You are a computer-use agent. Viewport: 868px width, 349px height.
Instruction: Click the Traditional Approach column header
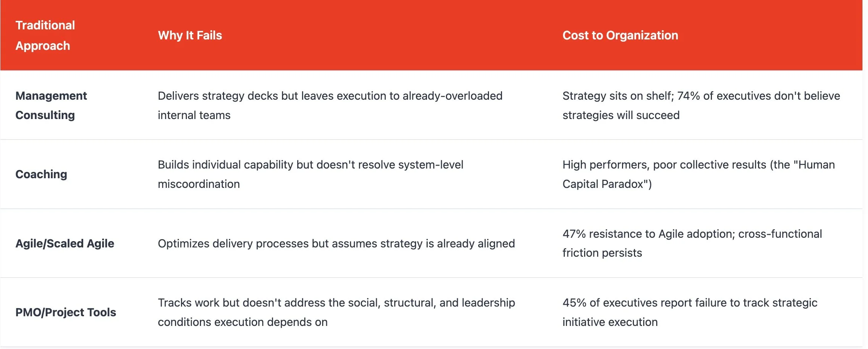point(45,35)
